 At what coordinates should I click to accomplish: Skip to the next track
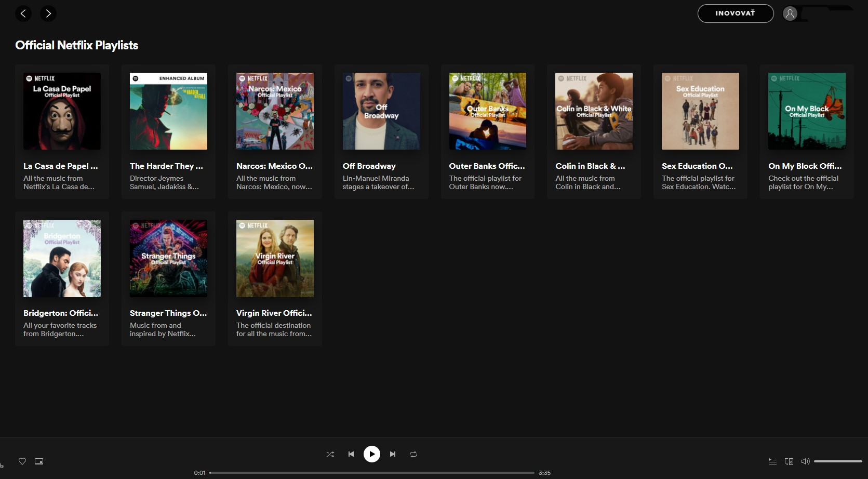coord(393,454)
